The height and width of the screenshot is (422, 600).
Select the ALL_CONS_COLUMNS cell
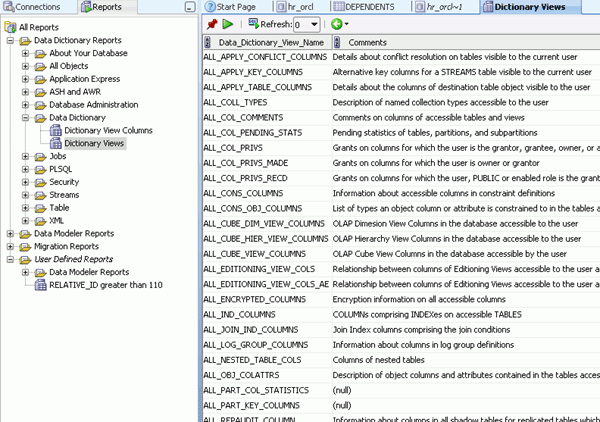(x=267, y=193)
